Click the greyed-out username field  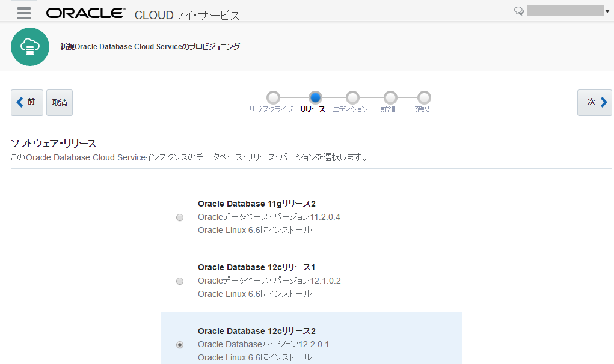pos(565,11)
